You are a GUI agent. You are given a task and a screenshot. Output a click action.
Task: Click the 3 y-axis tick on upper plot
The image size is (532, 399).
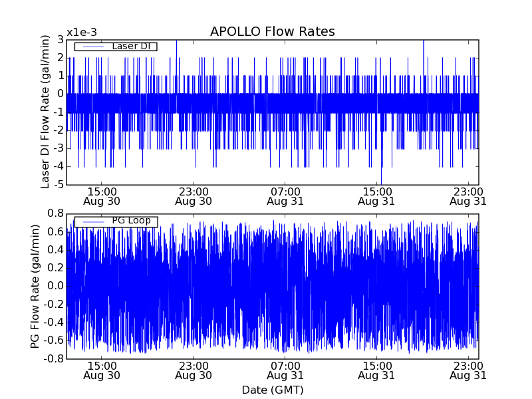tap(61, 40)
